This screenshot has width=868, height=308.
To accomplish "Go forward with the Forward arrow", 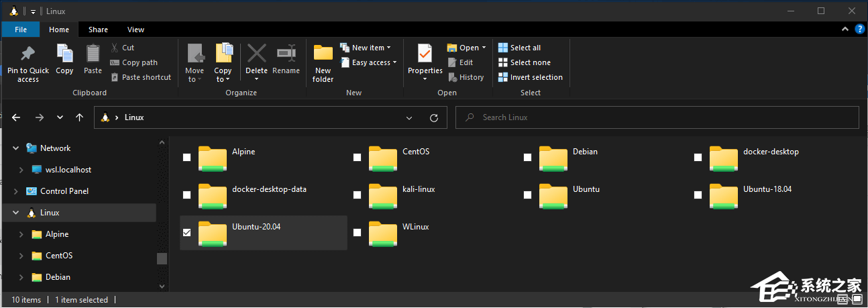I will (39, 117).
